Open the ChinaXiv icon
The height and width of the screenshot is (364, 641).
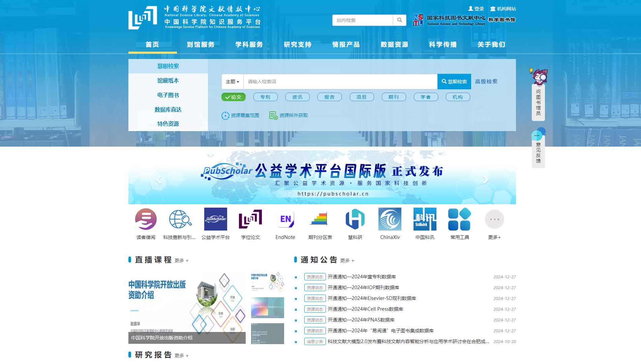pos(390,219)
